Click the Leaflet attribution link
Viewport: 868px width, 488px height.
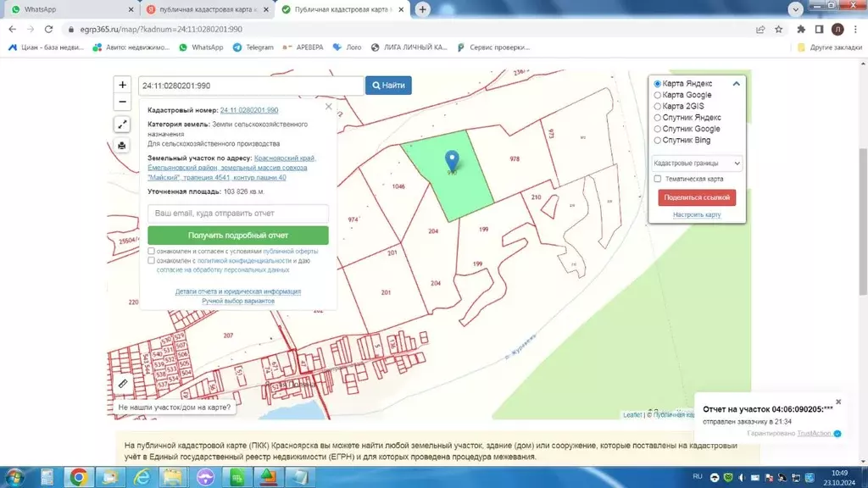click(x=632, y=415)
